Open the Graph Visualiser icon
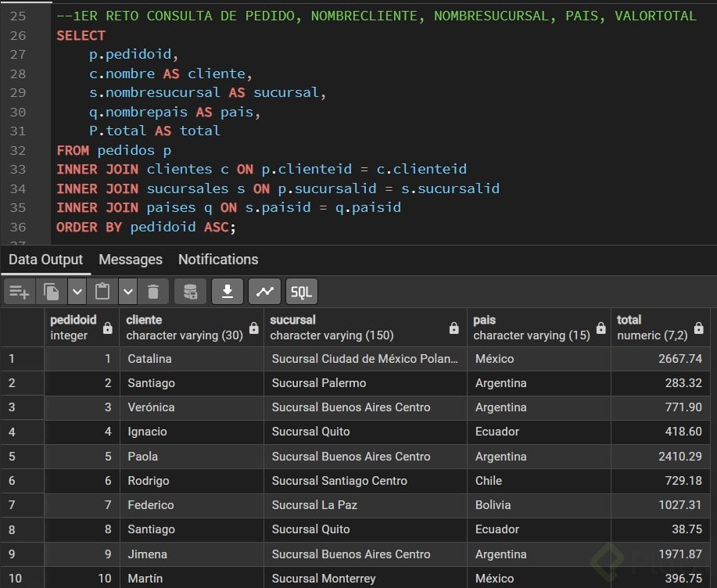The height and width of the screenshot is (588, 717). (264, 292)
